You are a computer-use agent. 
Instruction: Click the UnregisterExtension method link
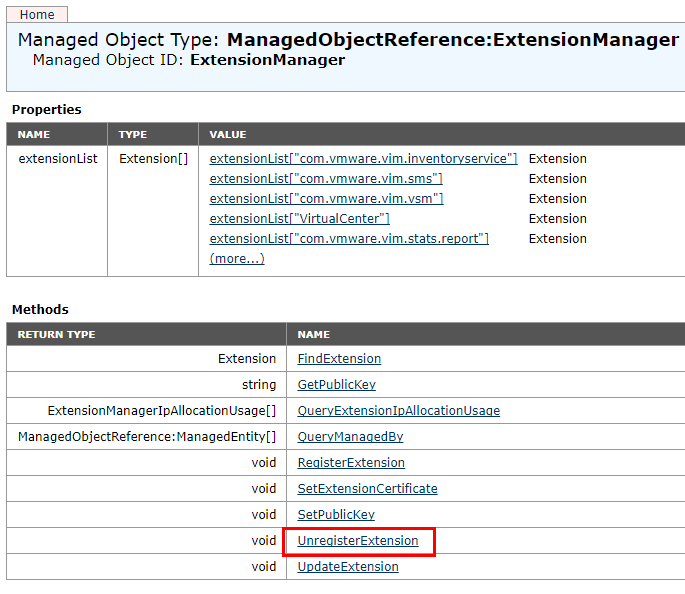click(358, 541)
